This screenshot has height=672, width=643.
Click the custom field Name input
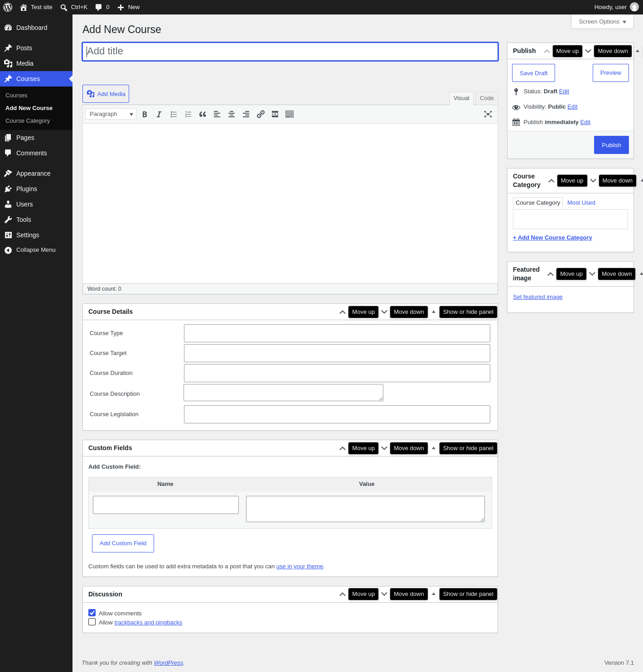(x=166, y=505)
